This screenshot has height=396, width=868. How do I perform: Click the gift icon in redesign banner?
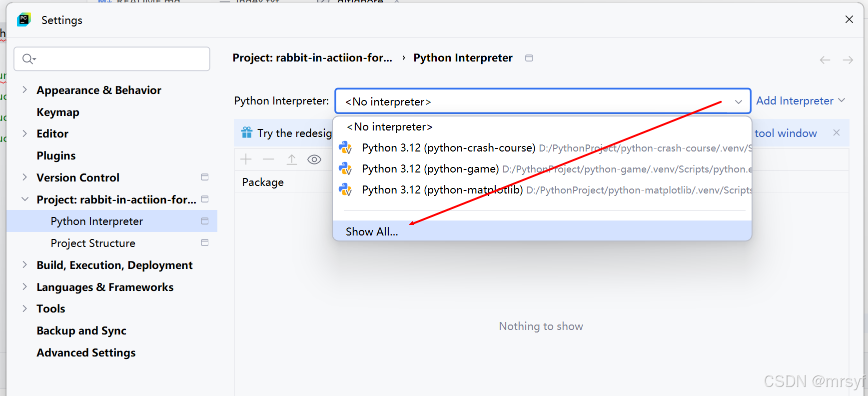click(x=247, y=132)
